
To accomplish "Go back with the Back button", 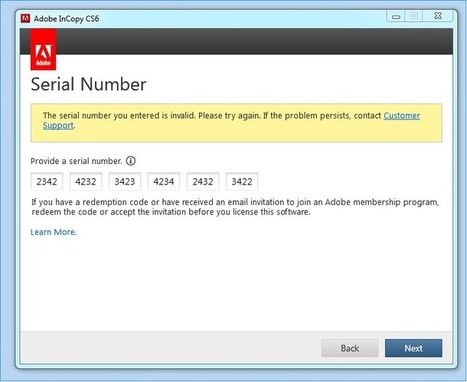I will tap(350, 348).
